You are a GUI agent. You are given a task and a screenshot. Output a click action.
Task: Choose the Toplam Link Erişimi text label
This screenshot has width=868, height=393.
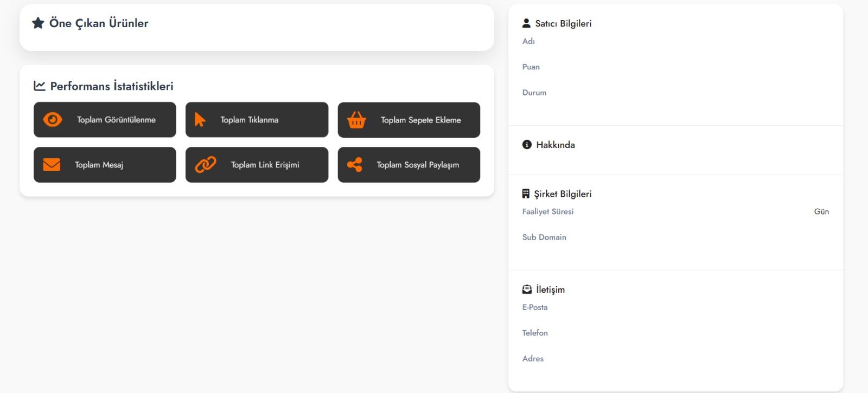click(265, 165)
